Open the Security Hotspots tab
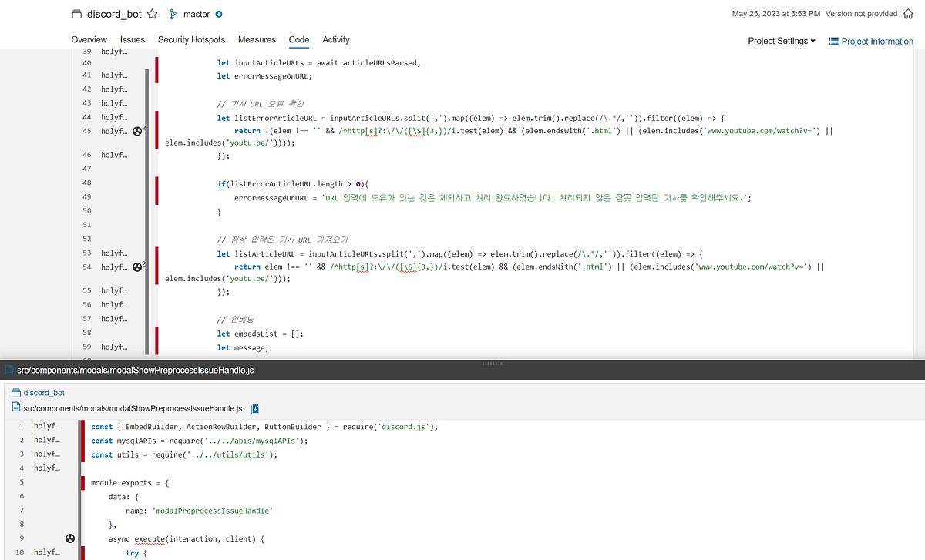925x560 pixels. [x=191, y=39]
